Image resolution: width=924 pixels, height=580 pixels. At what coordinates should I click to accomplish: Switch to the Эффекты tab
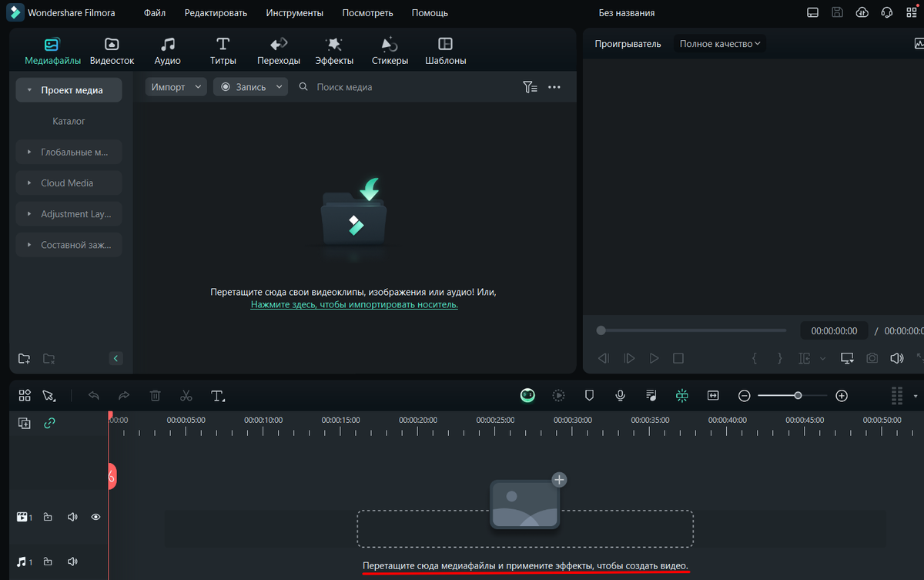pyautogui.click(x=334, y=51)
